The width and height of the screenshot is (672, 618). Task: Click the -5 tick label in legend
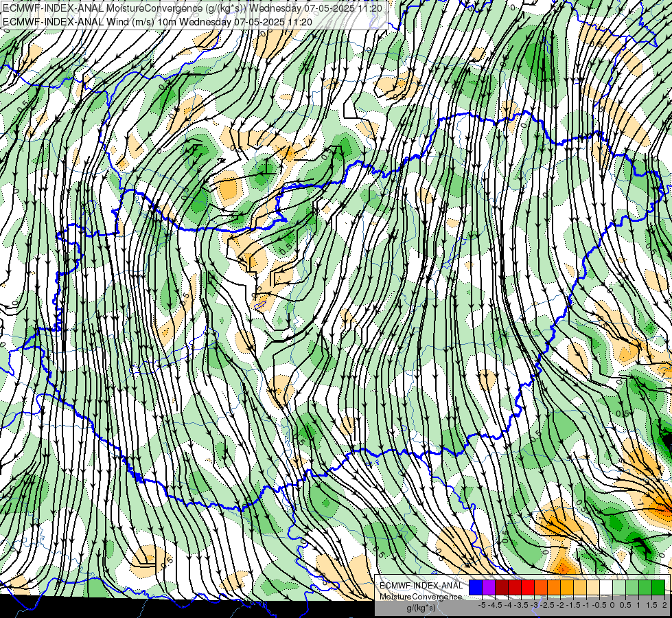coord(482,605)
